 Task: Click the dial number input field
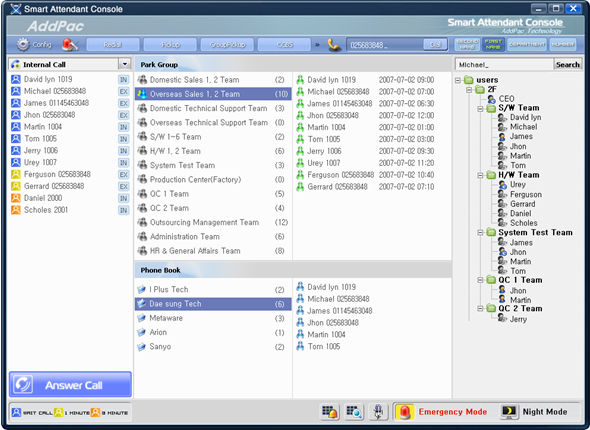[385, 45]
